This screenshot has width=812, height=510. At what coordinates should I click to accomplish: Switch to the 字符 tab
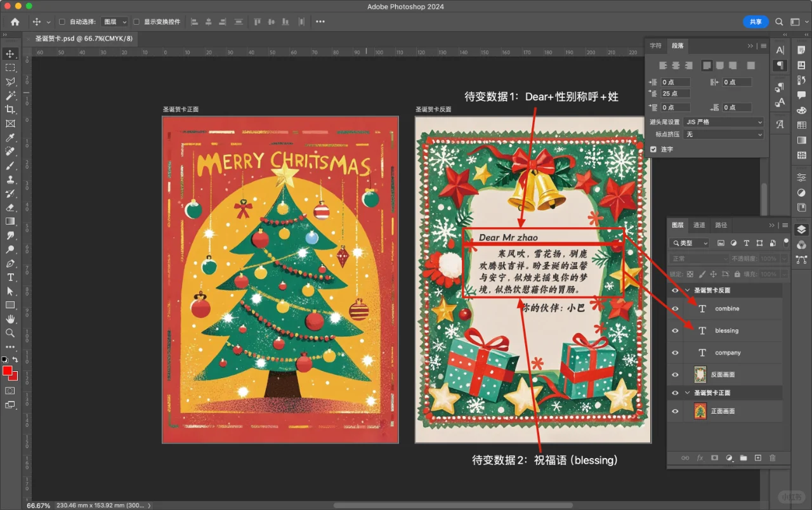pyautogui.click(x=655, y=46)
